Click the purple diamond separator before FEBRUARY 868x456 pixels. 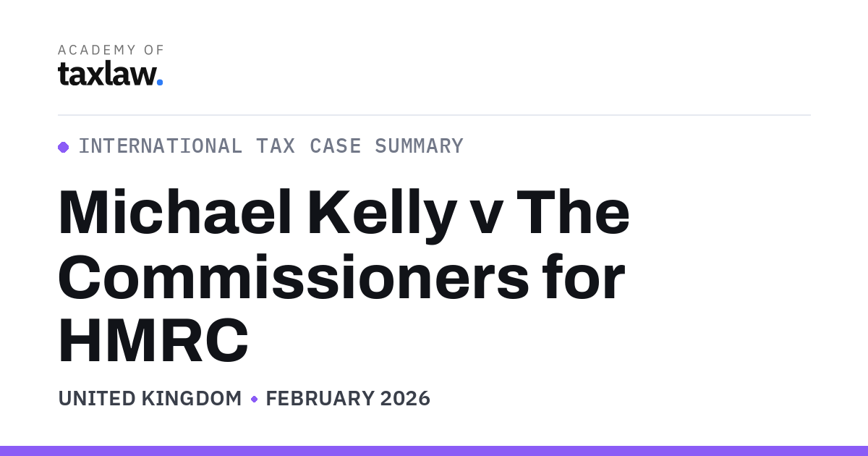click(254, 399)
